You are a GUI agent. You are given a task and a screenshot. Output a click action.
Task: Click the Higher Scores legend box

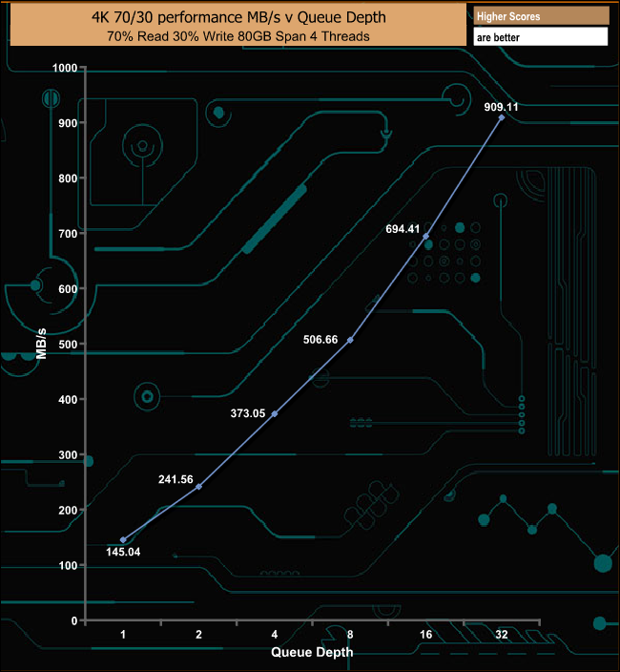pyautogui.click(x=541, y=16)
